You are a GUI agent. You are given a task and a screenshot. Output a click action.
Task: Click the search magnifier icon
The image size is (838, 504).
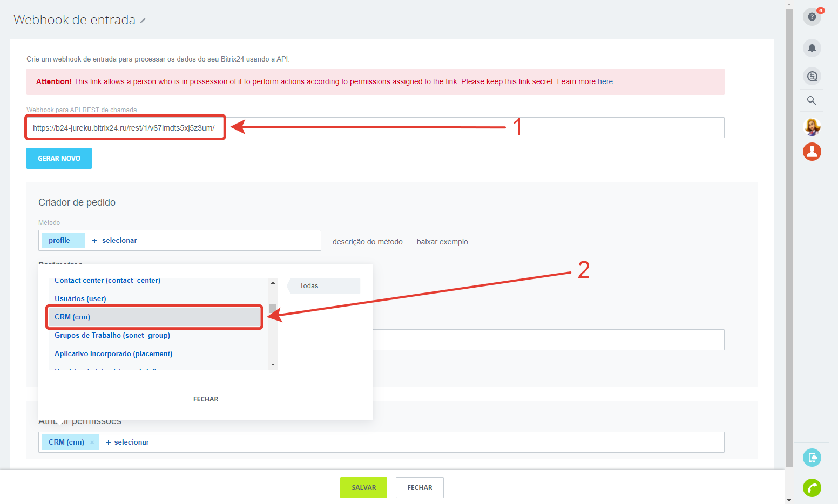click(x=812, y=100)
